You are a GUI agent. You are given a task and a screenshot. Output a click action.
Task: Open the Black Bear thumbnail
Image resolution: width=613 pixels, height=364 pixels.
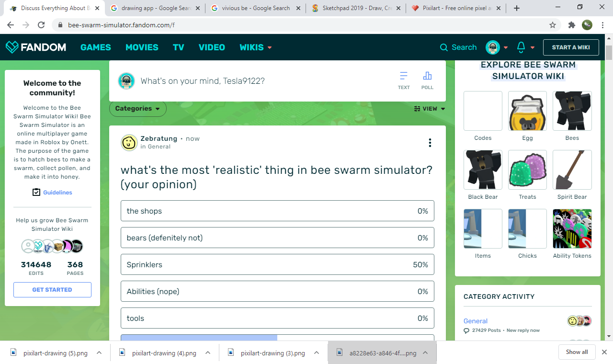coord(483,170)
